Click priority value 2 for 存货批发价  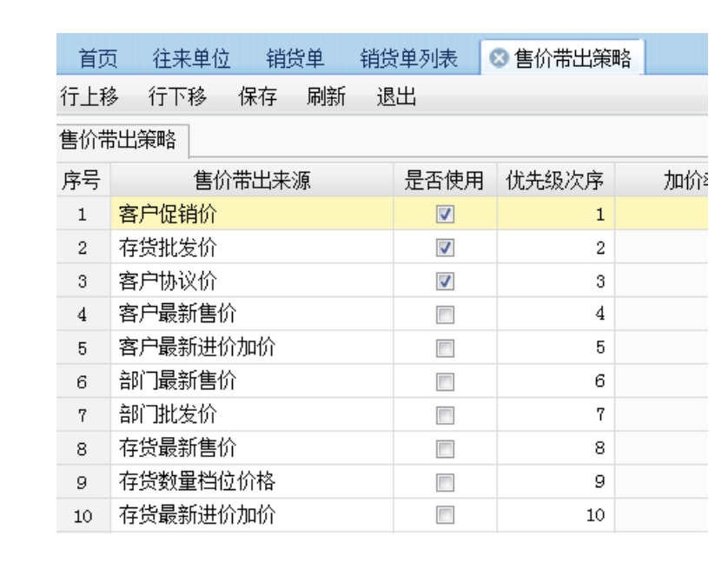pyautogui.click(x=556, y=248)
